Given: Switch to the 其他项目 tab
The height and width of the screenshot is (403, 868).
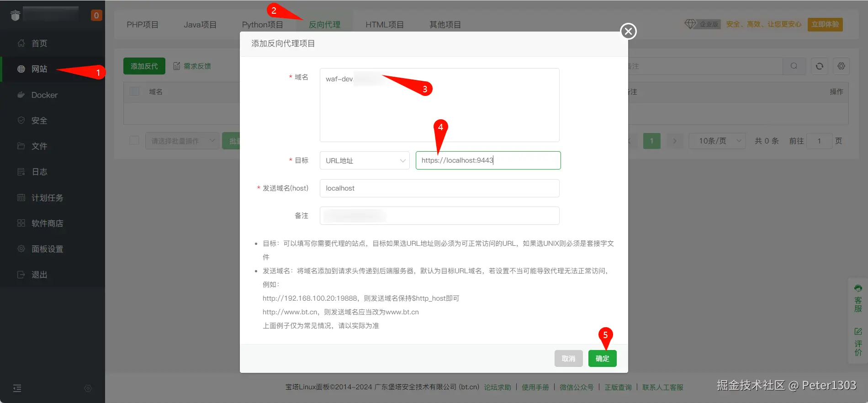Looking at the screenshot, I should [x=445, y=25].
